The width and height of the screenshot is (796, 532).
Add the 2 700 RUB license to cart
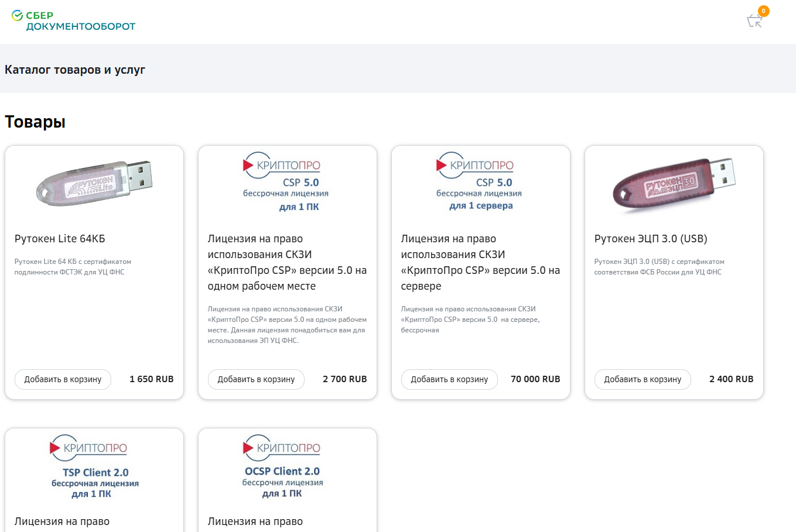pos(256,379)
